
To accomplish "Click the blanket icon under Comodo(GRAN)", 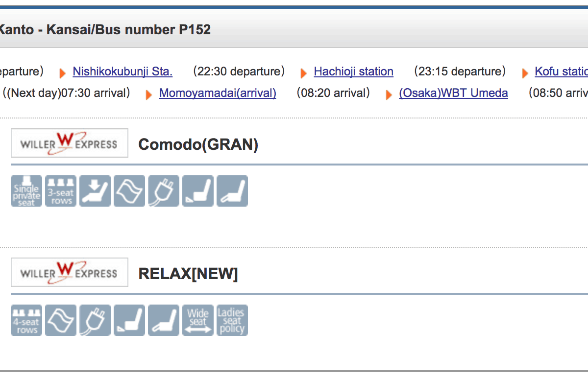I will [x=129, y=191].
